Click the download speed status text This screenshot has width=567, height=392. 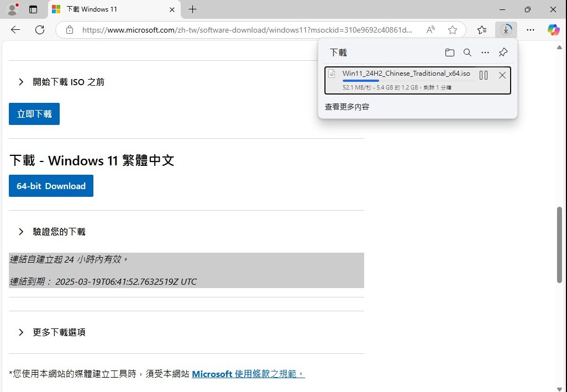[397, 87]
